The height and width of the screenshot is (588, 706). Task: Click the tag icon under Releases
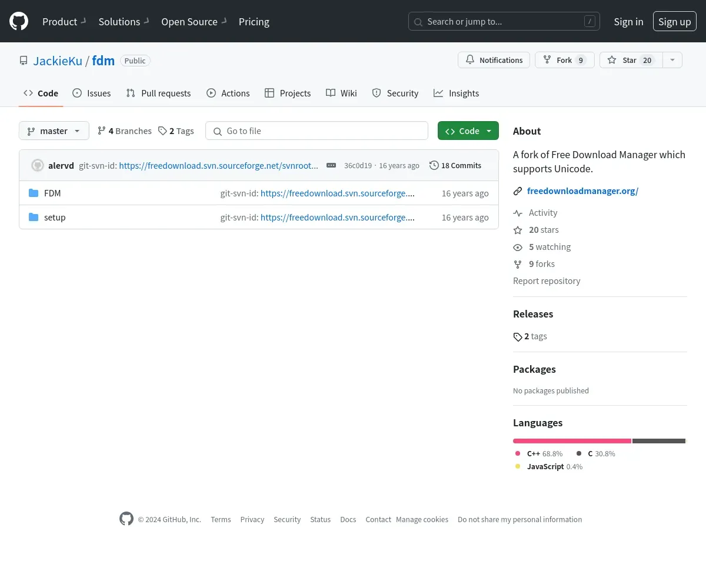(518, 337)
